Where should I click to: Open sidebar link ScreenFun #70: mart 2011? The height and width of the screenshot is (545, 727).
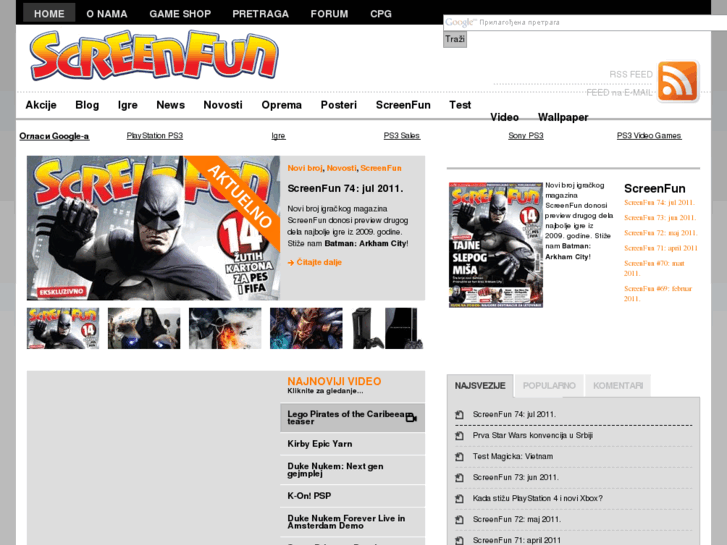pos(654,269)
